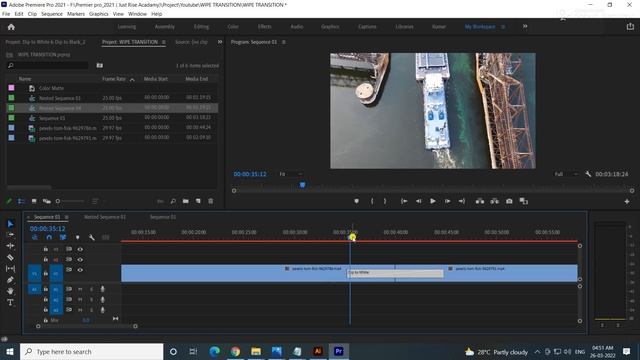Image resolution: width=640 pixels, height=360 pixels.
Task: Click the New Item icon in Project panel
Action: pos(198,201)
